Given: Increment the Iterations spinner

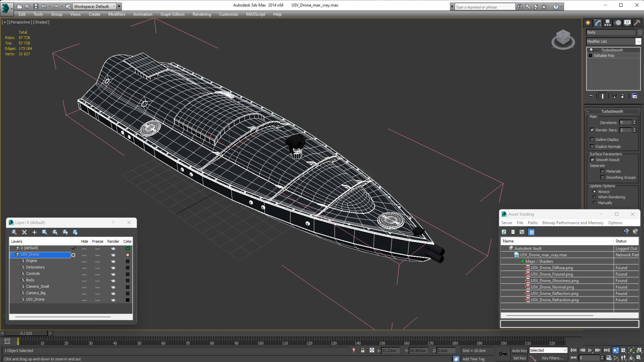Looking at the screenshot, I should (634, 121).
